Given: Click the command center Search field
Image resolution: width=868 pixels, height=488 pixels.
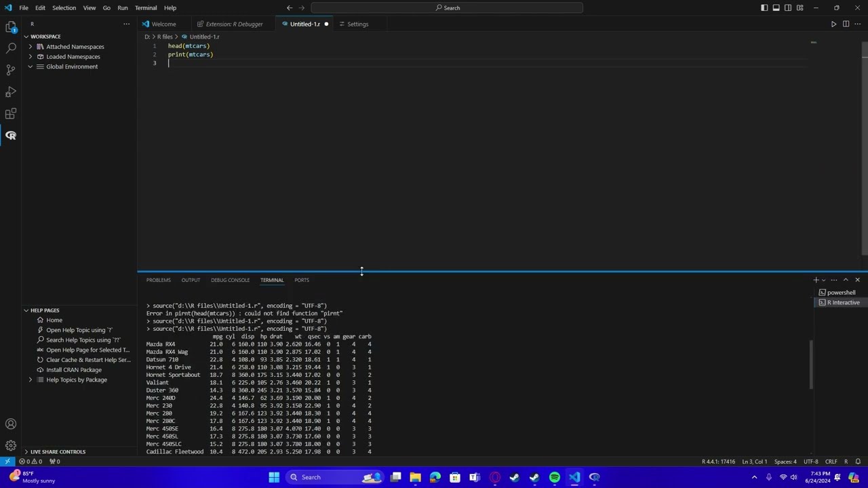Looking at the screenshot, I should tap(447, 8).
